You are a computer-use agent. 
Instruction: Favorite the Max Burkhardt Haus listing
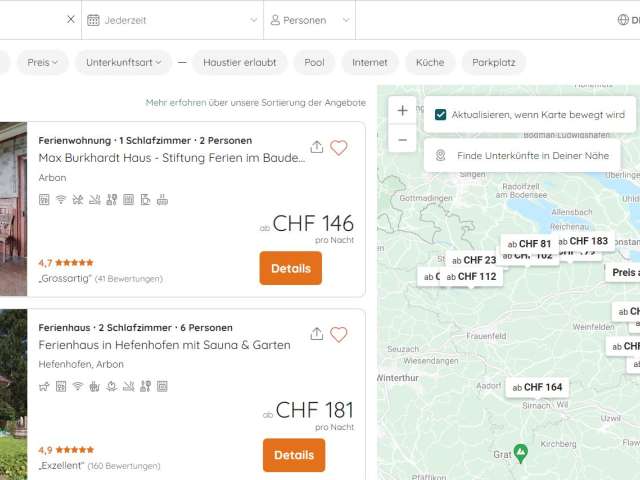pos(339,148)
